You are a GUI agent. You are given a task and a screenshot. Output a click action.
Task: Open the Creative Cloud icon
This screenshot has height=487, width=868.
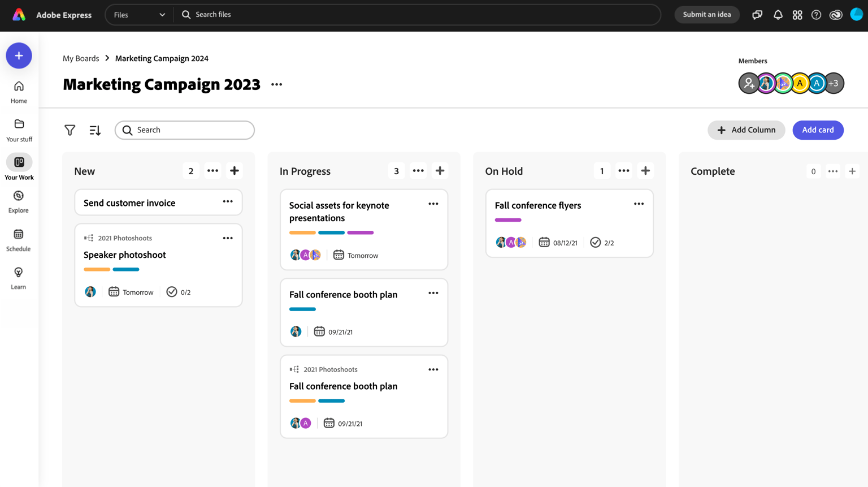click(x=836, y=15)
